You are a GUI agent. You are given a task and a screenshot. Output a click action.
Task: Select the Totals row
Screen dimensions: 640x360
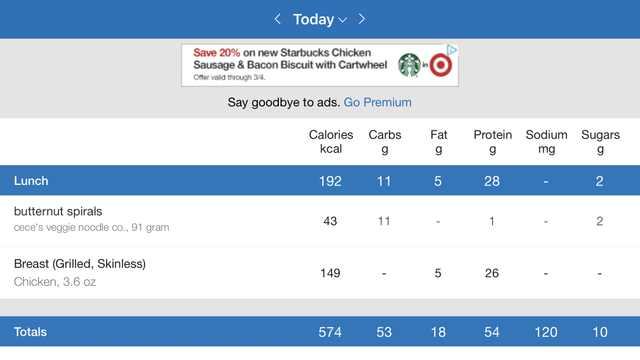click(320, 331)
